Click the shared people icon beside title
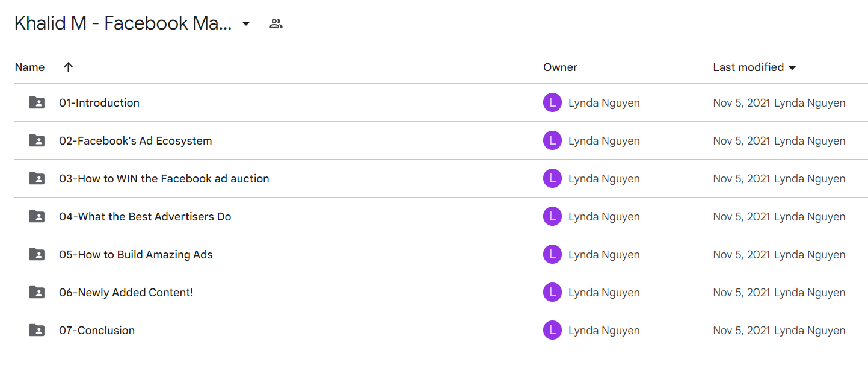 [276, 24]
